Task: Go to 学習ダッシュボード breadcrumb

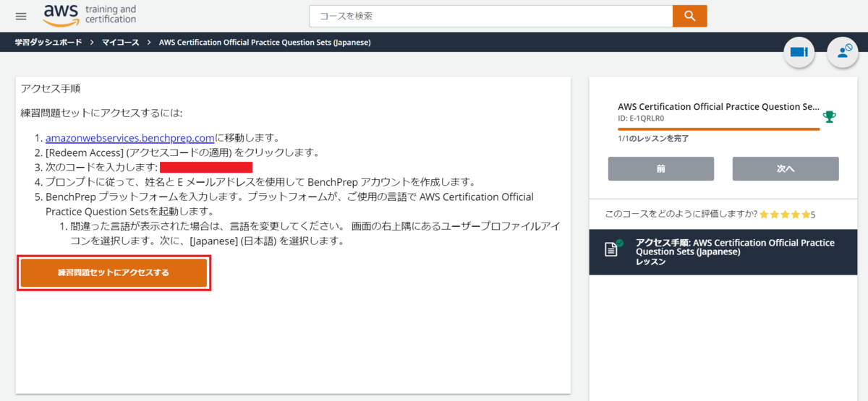Action: (x=49, y=43)
